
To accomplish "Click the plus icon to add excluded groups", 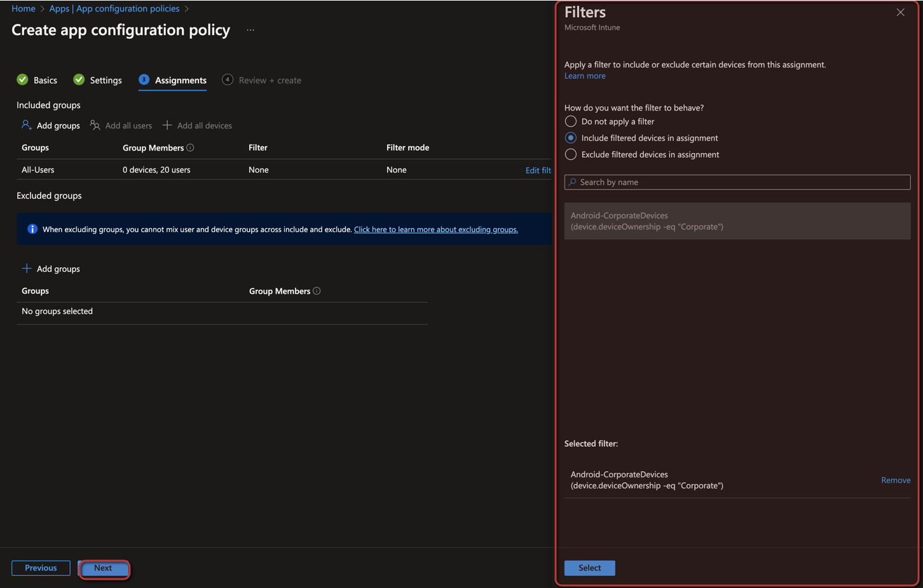I will pos(27,269).
